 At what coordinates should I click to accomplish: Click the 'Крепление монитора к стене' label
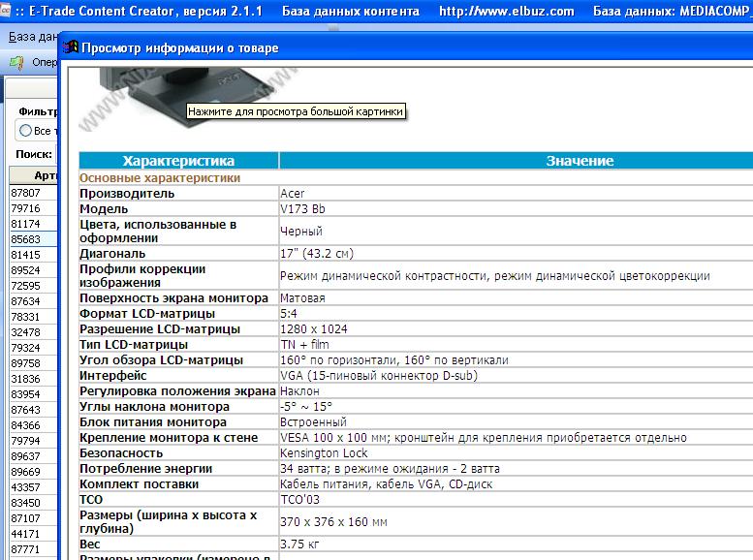click(169, 438)
